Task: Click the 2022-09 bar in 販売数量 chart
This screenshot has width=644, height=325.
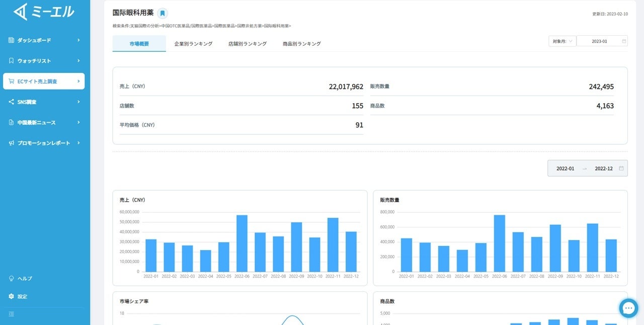Action: tap(555, 248)
